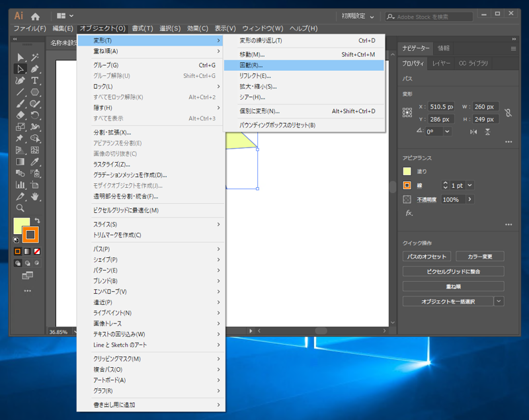Open the stroke weight dropdown

pyautogui.click(x=469, y=185)
